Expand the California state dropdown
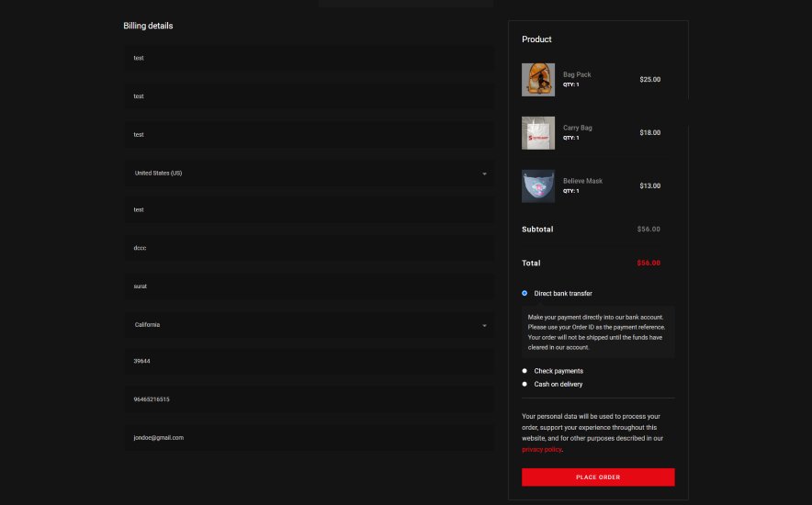The height and width of the screenshot is (505, 812). tap(309, 325)
